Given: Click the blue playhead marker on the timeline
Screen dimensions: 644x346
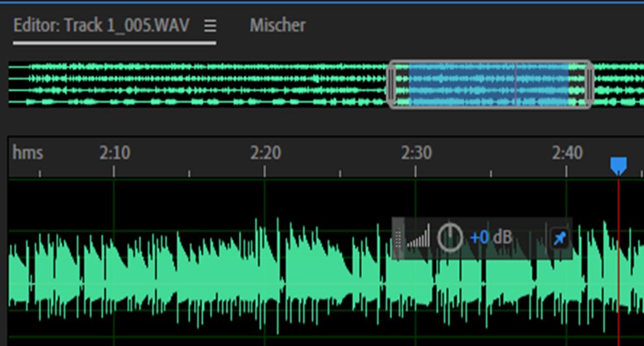Looking at the screenshot, I should coord(618,166).
